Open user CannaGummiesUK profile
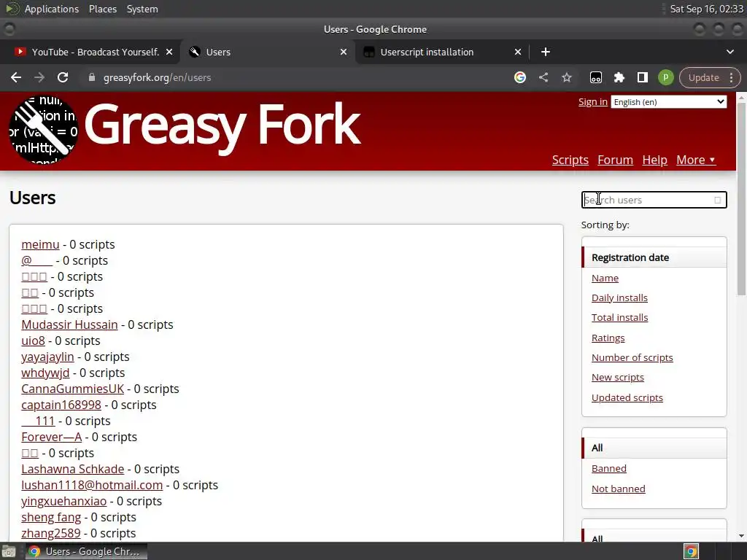Image resolution: width=747 pixels, height=560 pixels. (72, 389)
